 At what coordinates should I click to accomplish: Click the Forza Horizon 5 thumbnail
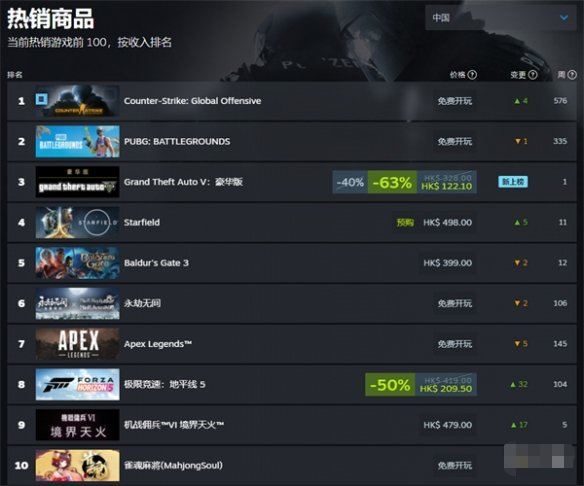point(77,384)
